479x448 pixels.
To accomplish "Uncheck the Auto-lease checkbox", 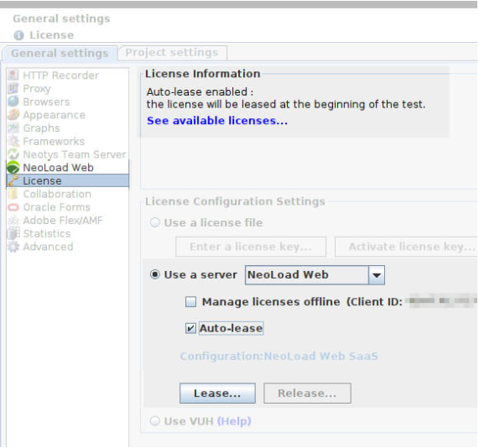I will [x=191, y=329].
